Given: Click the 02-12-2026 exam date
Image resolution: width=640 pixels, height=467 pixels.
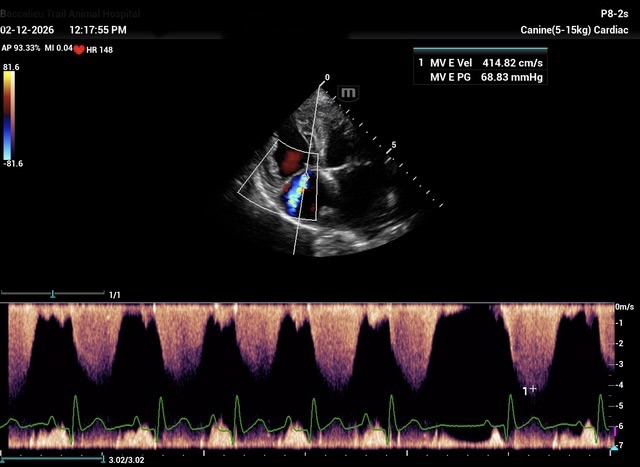Looking at the screenshot, I should click(29, 31).
